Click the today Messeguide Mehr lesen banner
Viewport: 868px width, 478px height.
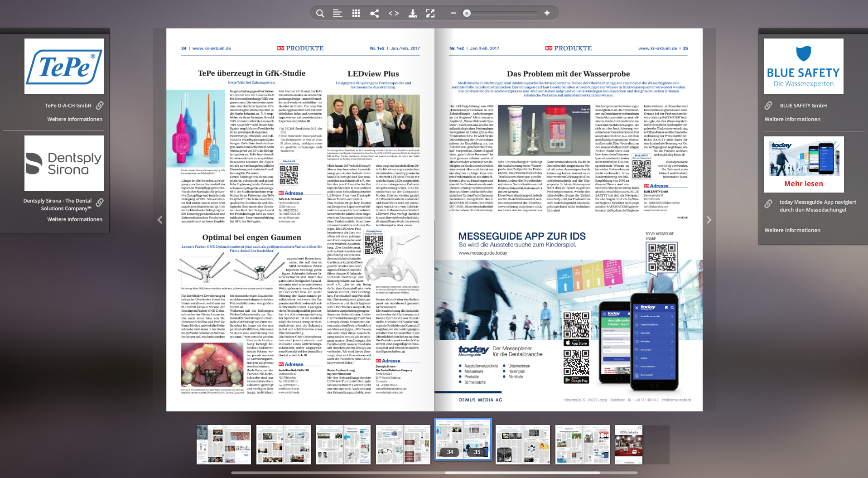pyautogui.click(x=804, y=164)
